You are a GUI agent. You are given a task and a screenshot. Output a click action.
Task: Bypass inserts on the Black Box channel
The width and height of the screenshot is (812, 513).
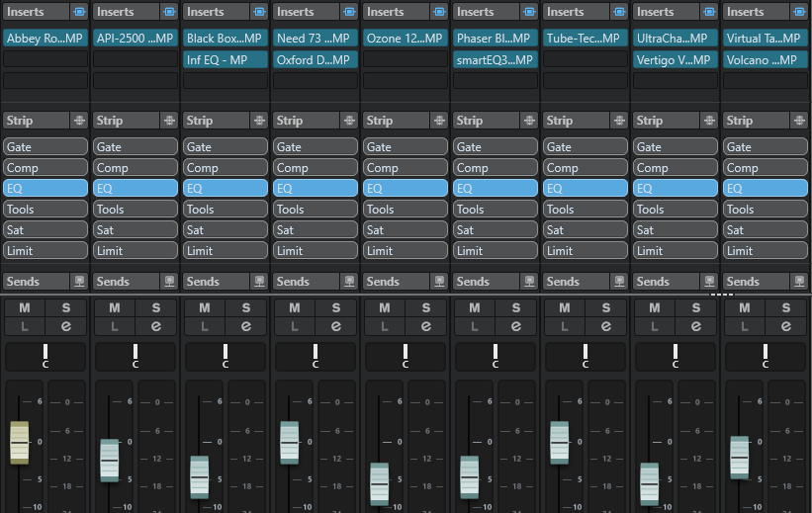click(259, 12)
